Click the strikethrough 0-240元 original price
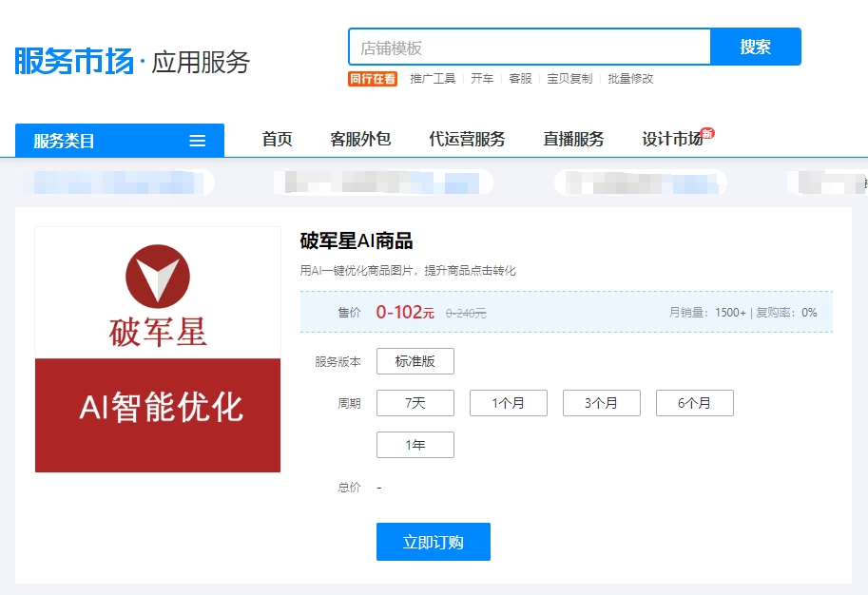This screenshot has height=595, width=868. (466, 314)
